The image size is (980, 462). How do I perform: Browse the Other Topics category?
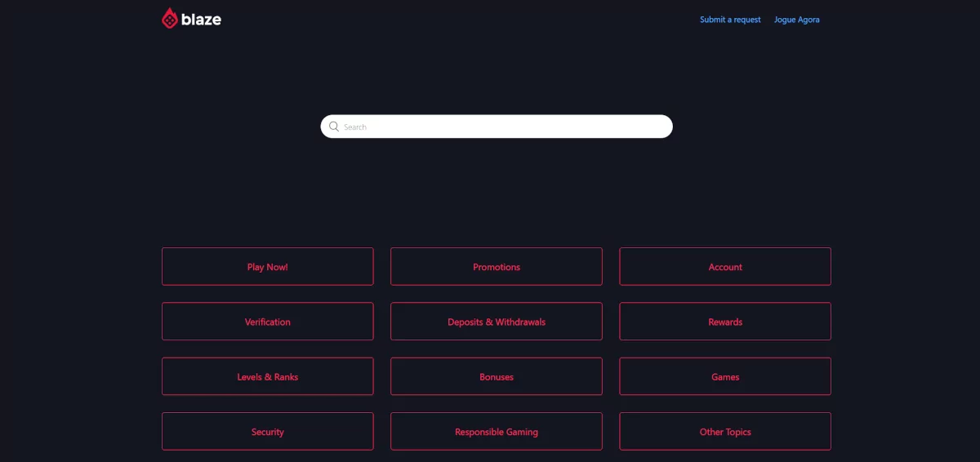tap(725, 432)
